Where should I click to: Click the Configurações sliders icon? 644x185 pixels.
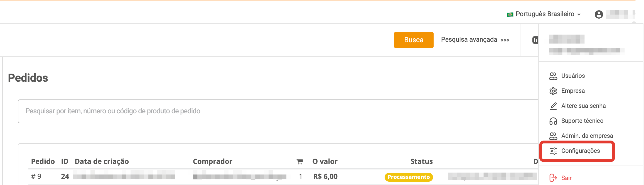553,151
